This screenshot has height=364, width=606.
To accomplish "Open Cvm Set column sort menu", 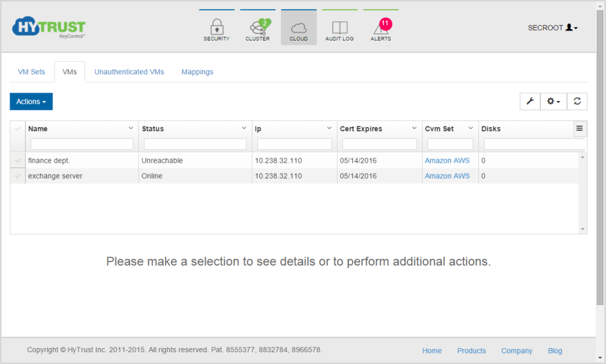I will pos(470,128).
